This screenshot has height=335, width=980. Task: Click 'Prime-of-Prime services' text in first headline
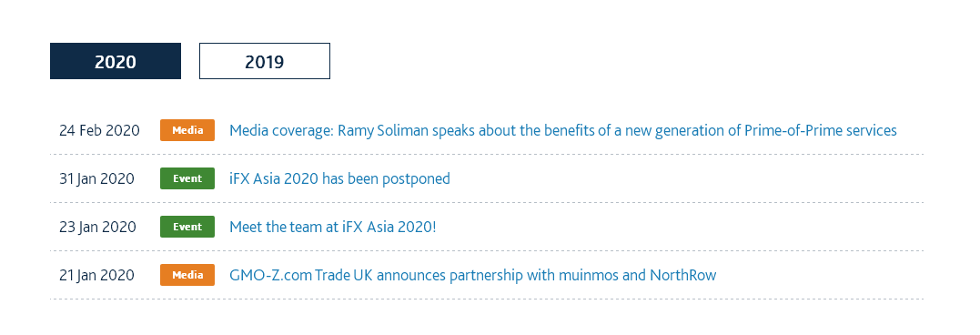point(821,130)
